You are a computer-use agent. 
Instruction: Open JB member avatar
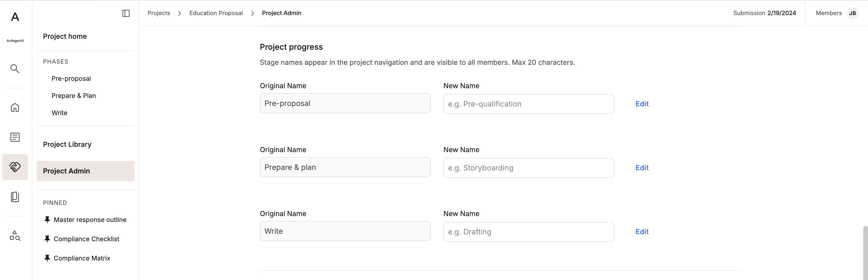pos(853,13)
